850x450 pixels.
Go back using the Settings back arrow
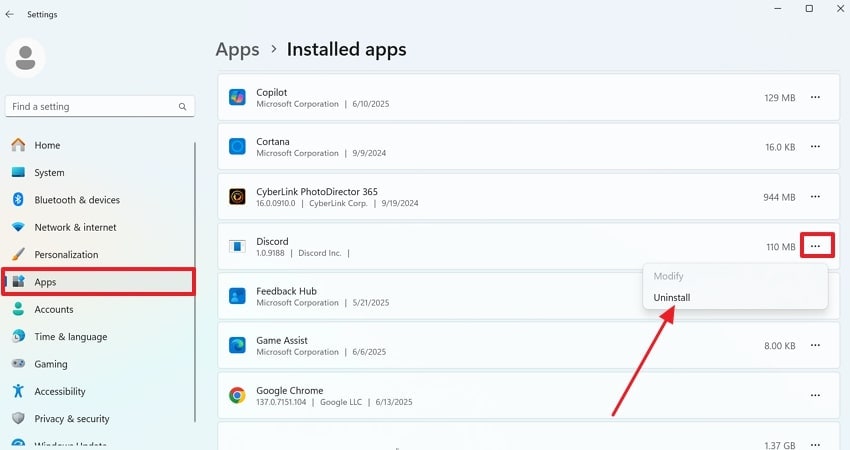pos(10,15)
